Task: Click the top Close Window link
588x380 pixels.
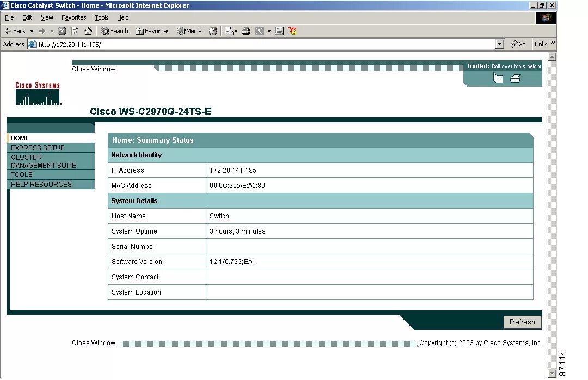Action: 94,69
